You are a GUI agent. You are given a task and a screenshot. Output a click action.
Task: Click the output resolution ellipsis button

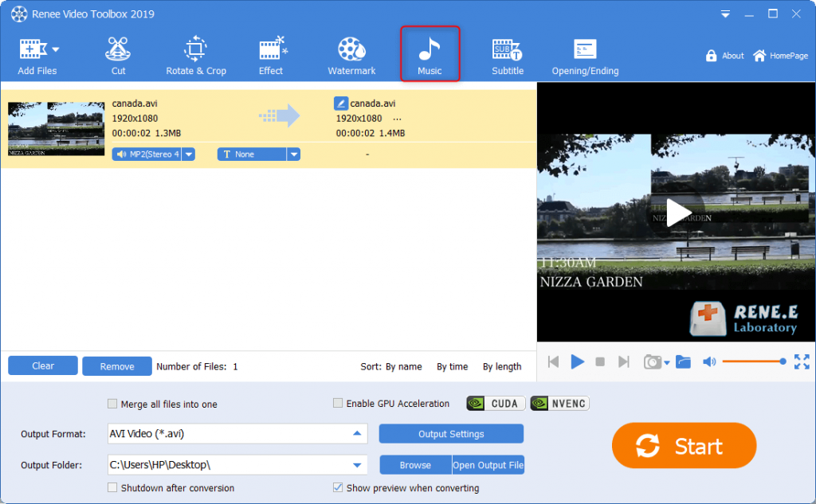[x=397, y=119]
